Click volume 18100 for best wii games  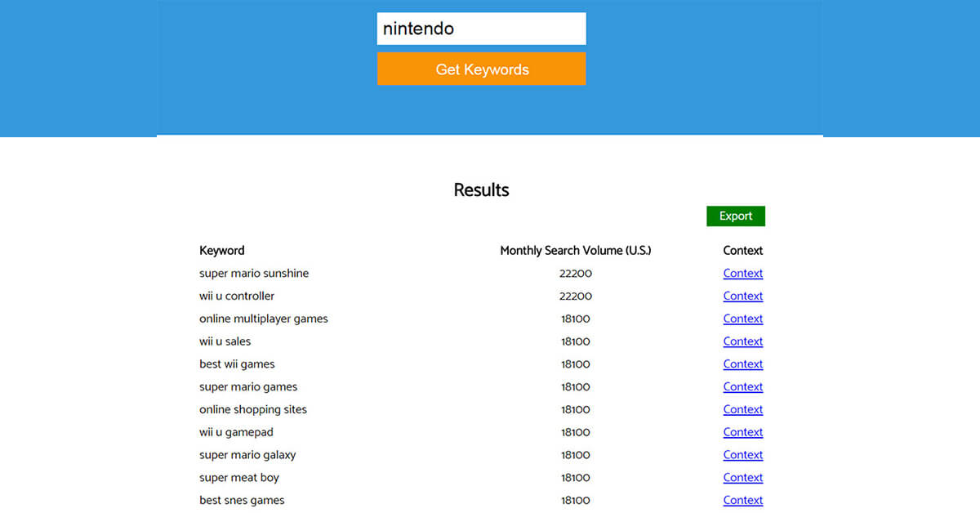pos(576,364)
